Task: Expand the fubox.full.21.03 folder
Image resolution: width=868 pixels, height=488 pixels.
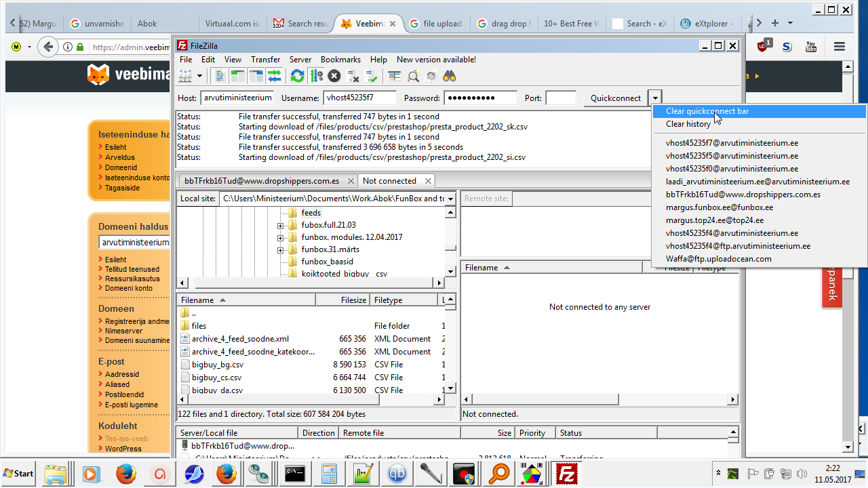Action: point(280,225)
